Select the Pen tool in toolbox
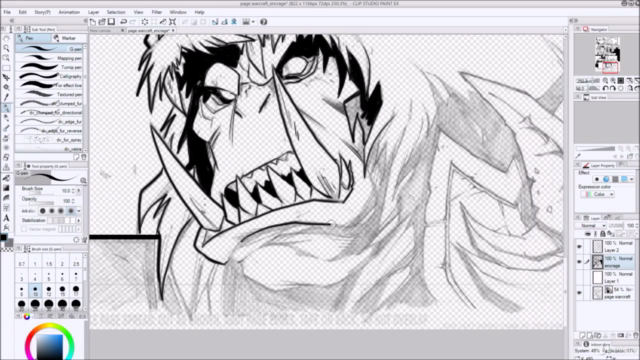640x360 pixels. pyautogui.click(x=6, y=108)
